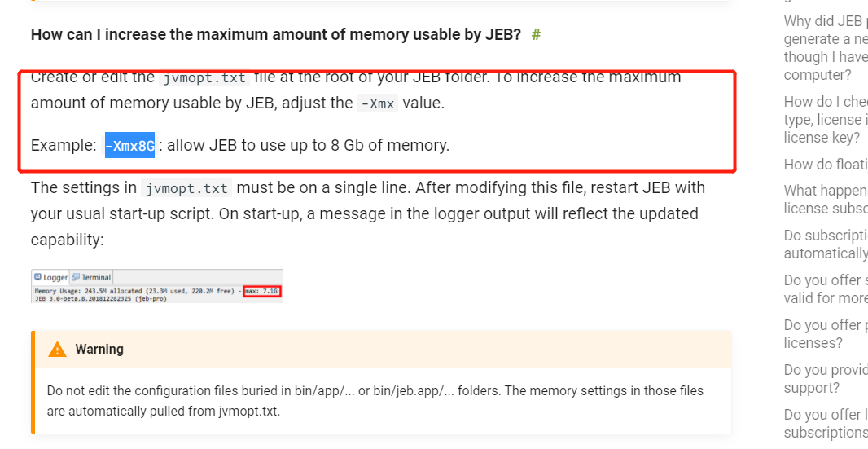The height and width of the screenshot is (449, 868).
Task: Click the Warning title in the callout box
Action: (99, 350)
